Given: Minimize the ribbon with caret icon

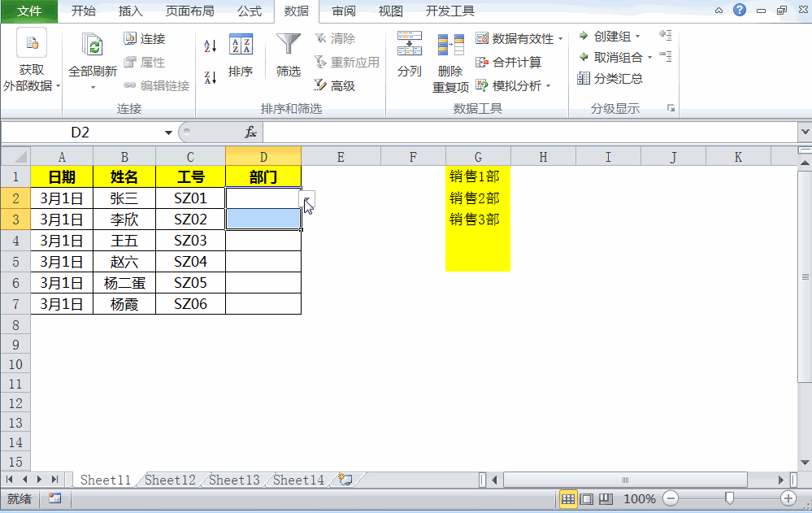Looking at the screenshot, I should [x=719, y=11].
